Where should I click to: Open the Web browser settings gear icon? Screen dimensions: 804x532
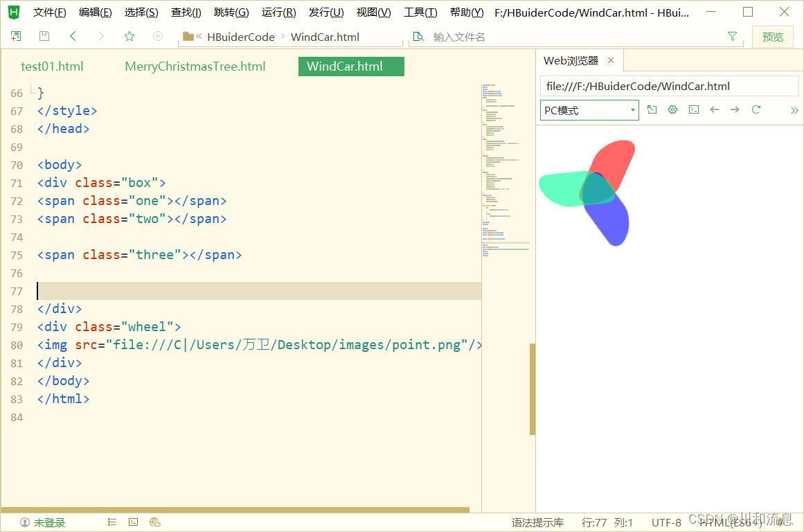coord(672,109)
